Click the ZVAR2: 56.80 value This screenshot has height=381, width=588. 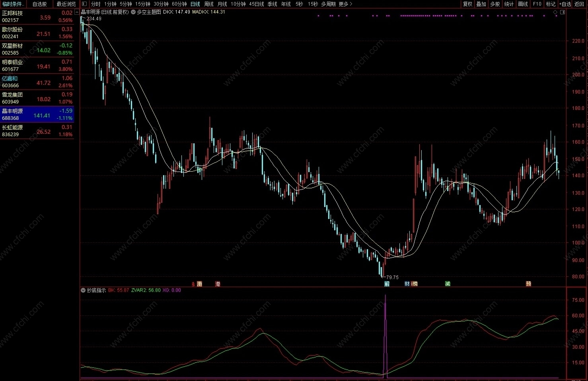[x=146, y=290]
